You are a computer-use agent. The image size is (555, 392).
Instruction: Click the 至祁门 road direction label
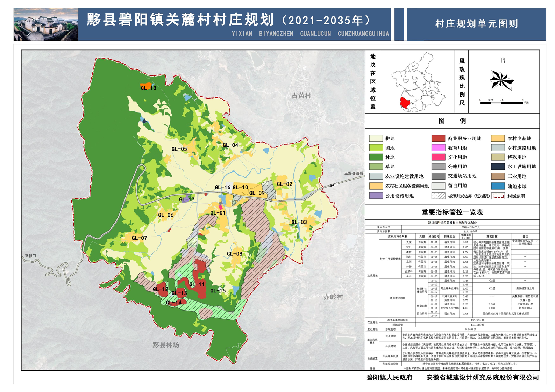pyautogui.click(x=30, y=256)
